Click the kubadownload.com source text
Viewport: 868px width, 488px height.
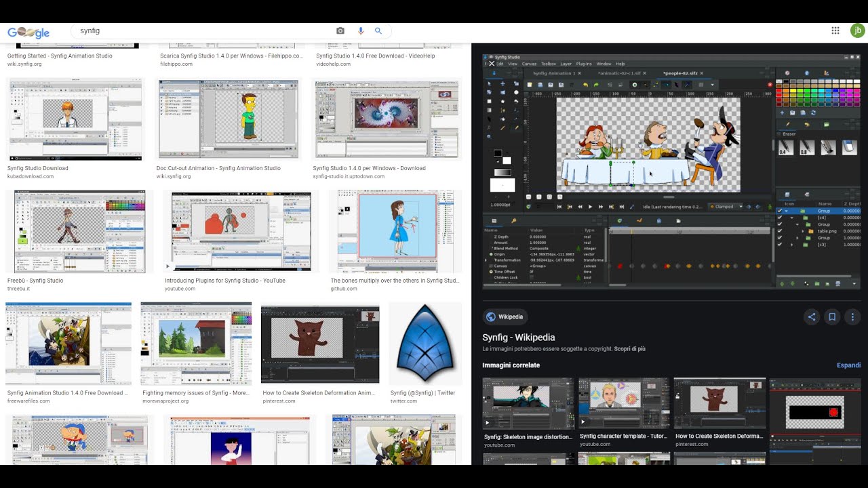[31, 176]
